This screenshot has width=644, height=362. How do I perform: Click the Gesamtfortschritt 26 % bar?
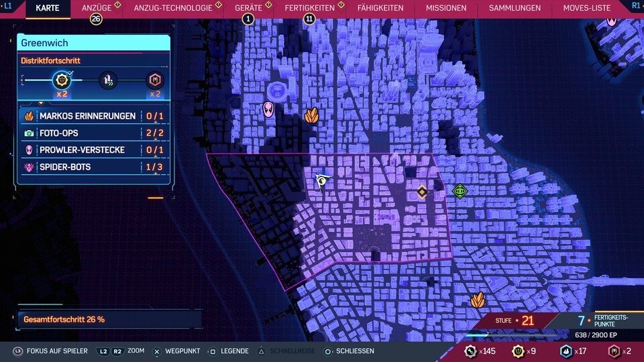tap(109, 319)
